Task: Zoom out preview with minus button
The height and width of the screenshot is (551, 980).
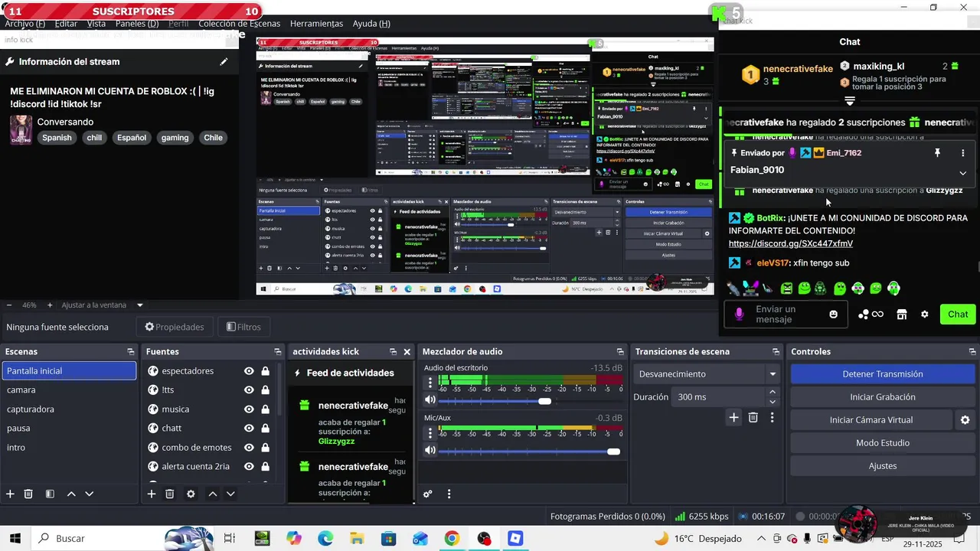Action: pos(9,305)
